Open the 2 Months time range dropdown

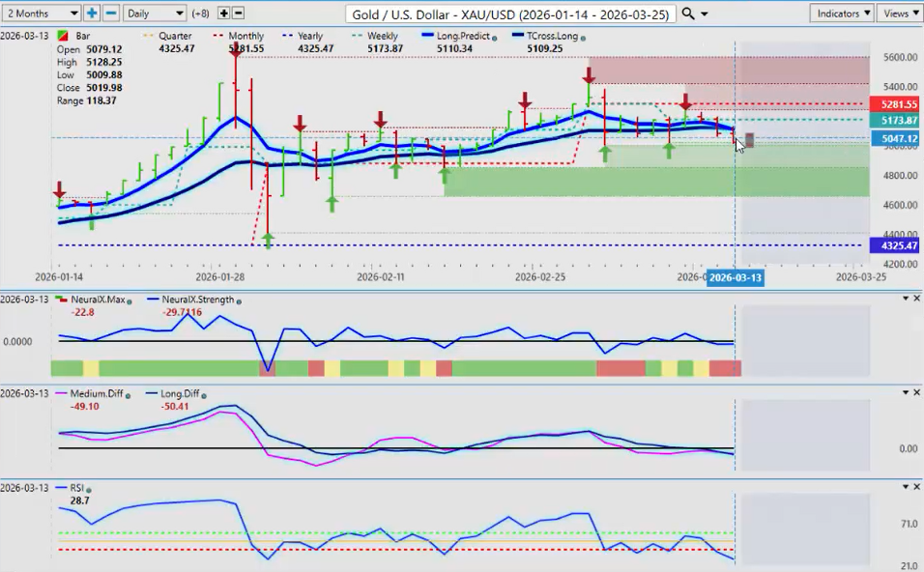coord(41,14)
